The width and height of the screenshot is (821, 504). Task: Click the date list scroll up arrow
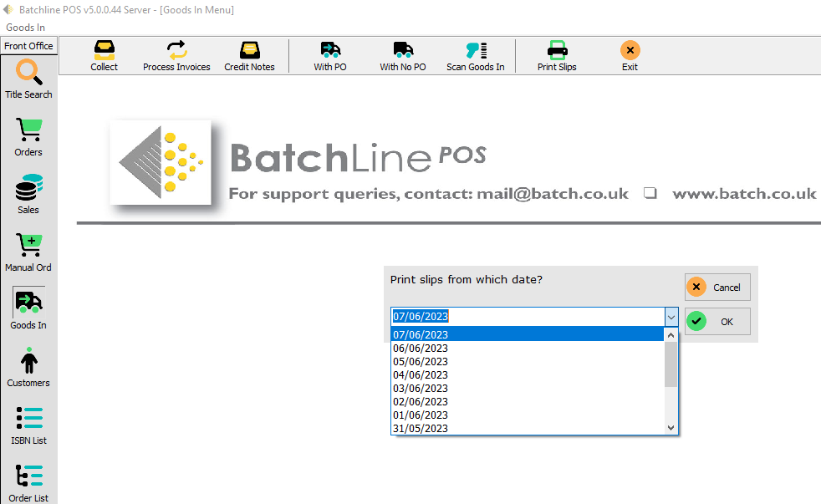(671, 335)
